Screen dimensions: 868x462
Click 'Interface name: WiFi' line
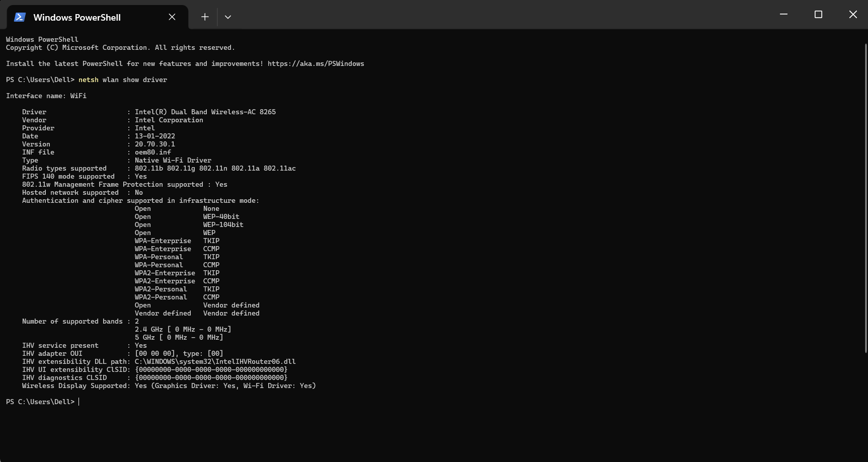point(46,96)
